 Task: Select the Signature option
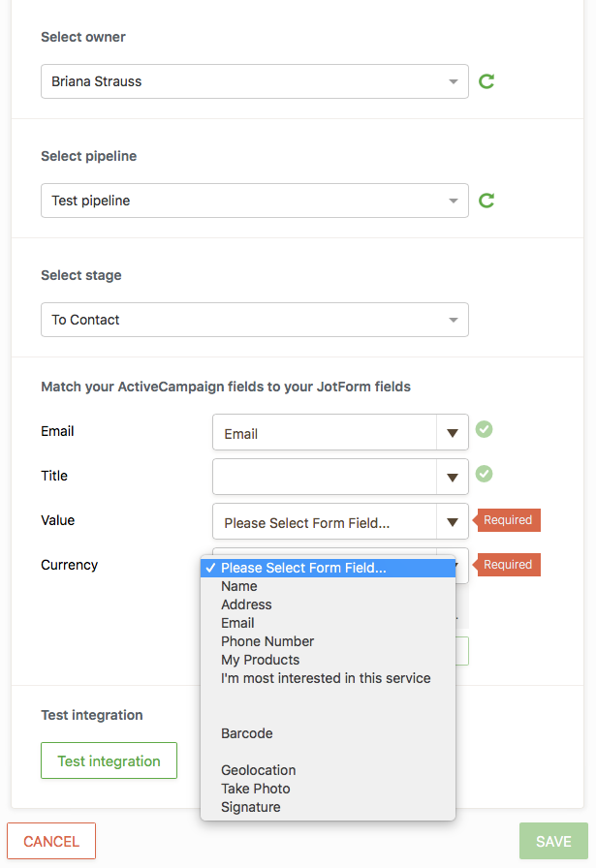coord(250,807)
